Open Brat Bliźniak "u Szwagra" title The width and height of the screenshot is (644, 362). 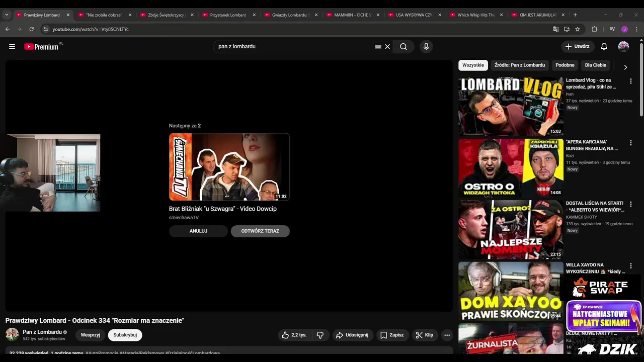click(223, 209)
